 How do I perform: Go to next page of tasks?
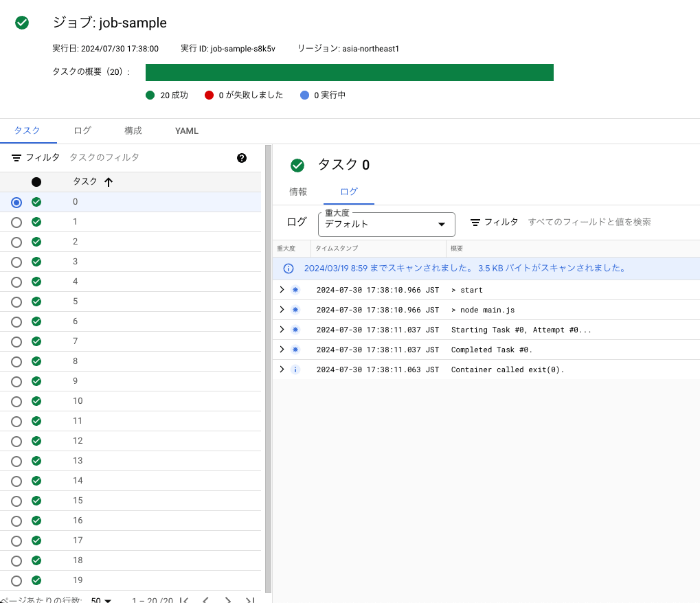(x=228, y=600)
